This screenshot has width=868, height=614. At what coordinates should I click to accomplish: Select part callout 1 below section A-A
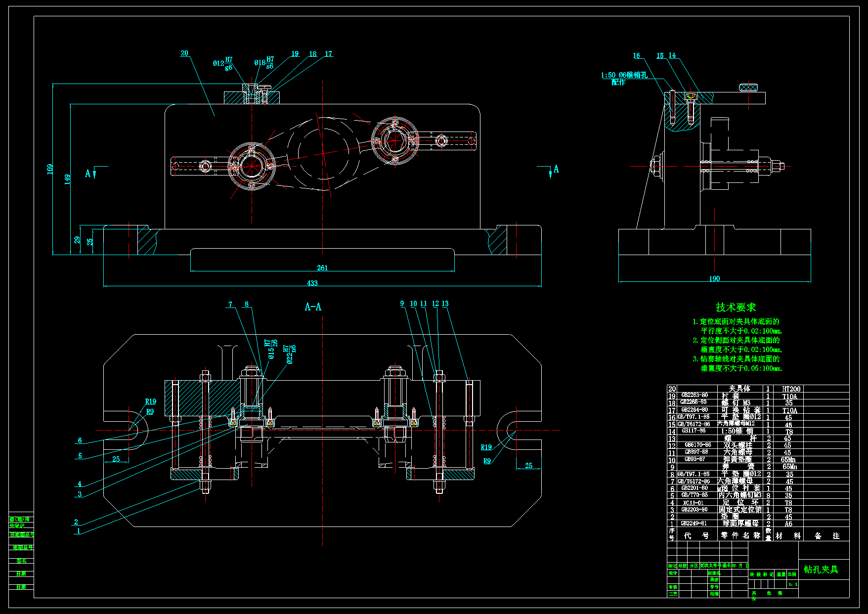pyautogui.click(x=78, y=531)
